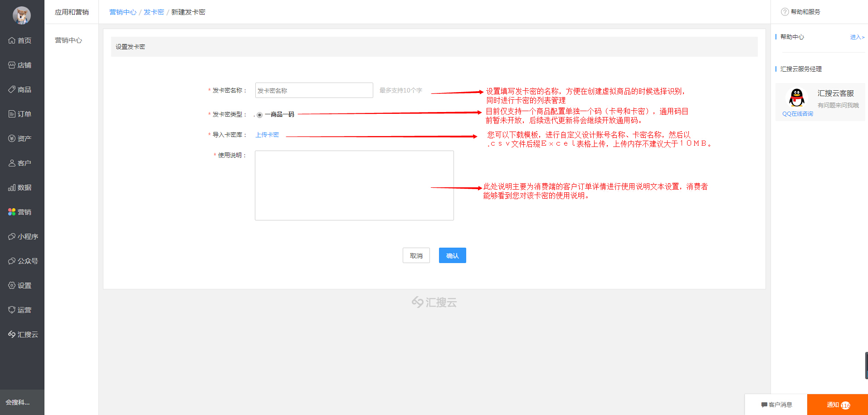Open the 设置 gear icon
868x415 pixels.
pos(12,285)
